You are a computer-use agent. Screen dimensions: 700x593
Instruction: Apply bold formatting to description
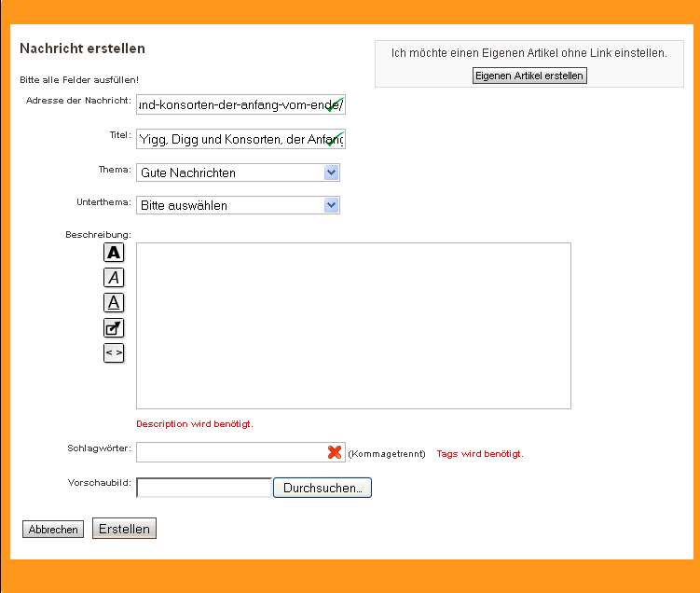pyautogui.click(x=114, y=253)
